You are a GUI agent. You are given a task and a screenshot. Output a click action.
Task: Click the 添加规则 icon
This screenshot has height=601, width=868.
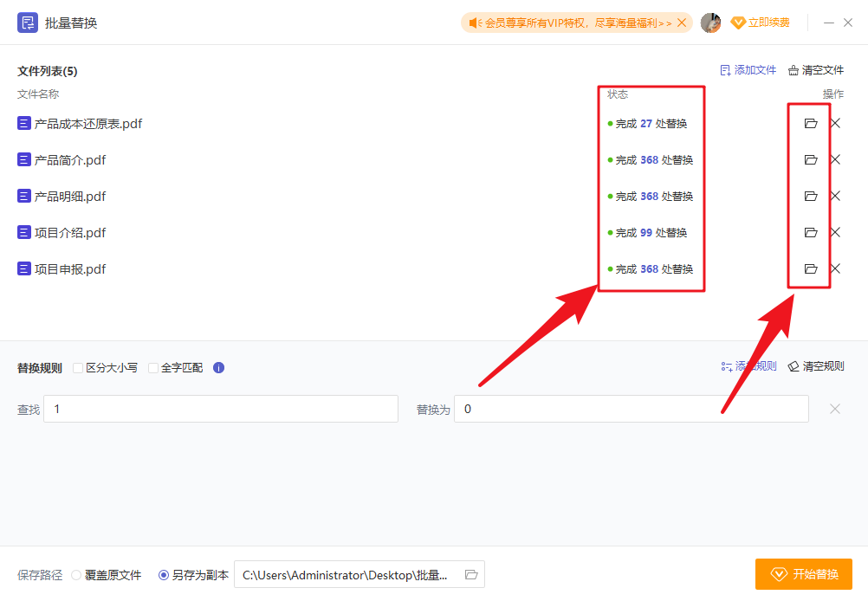(725, 365)
